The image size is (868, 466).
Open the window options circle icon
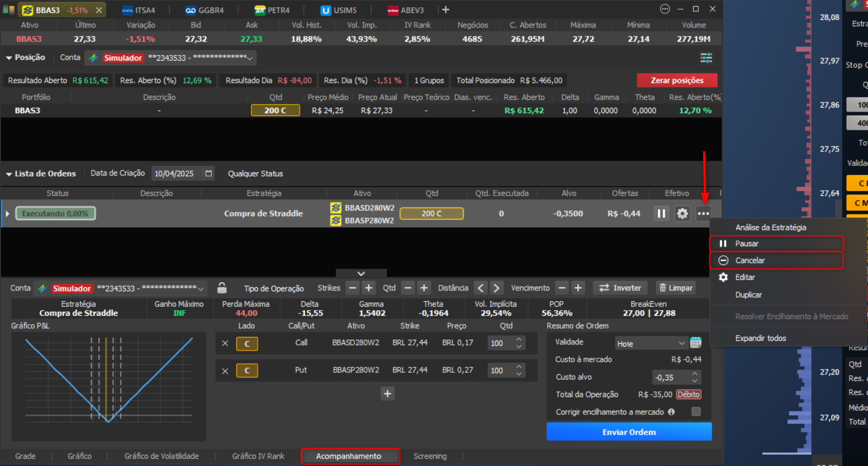[665, 9]
